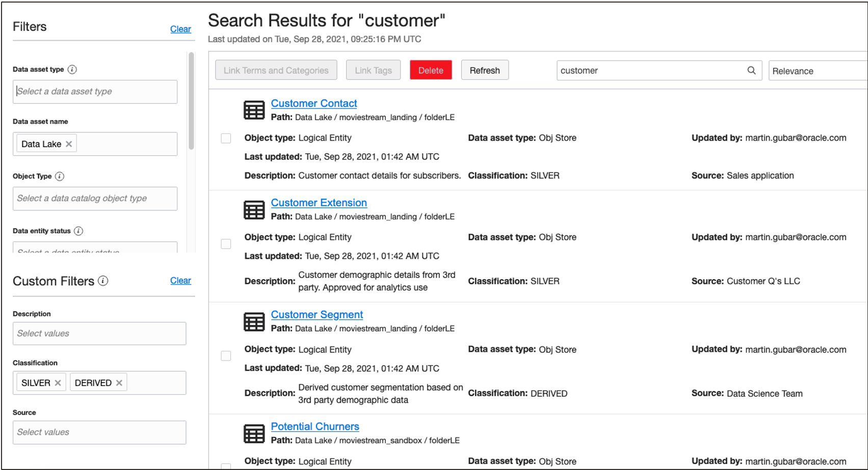868x470 pixels.
Task: Click the info icon beside Data entity status
Action: pyautogui.click(x=78, y=231)
